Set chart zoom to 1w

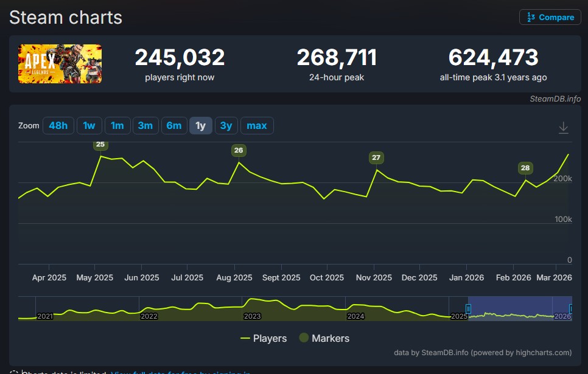click(89, 126)
